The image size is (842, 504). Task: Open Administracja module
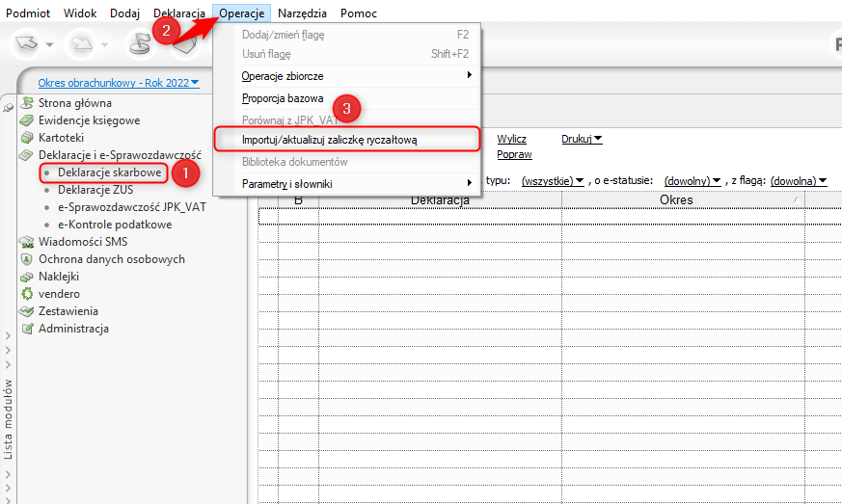(73, 329)
